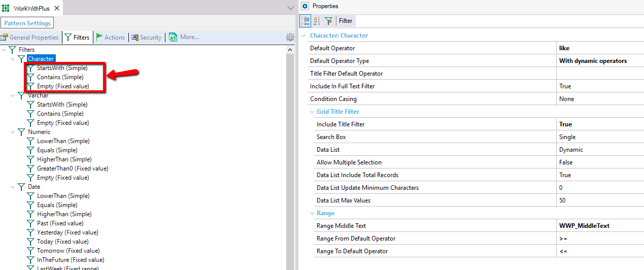The width and height of the screenshot is (644, 270).
Task: Click the settings gear icon in the pattern toolbar
Action: click(x=290, y=37)
